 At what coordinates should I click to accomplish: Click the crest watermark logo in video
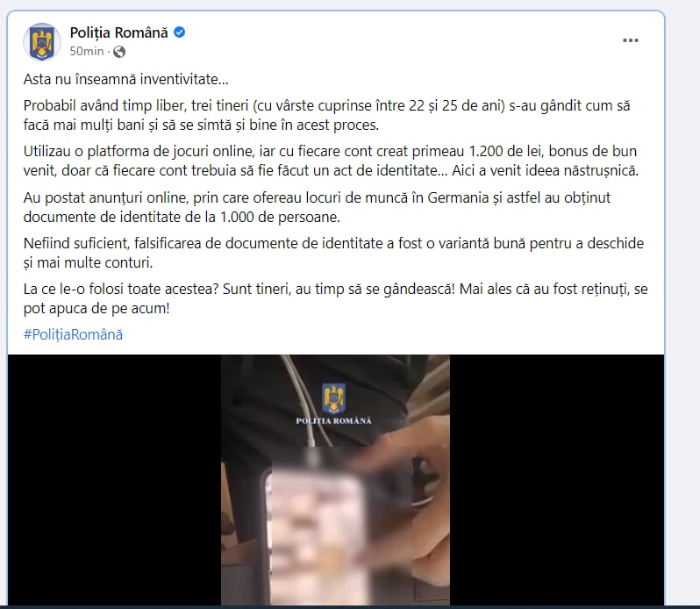tap(333, 398)
